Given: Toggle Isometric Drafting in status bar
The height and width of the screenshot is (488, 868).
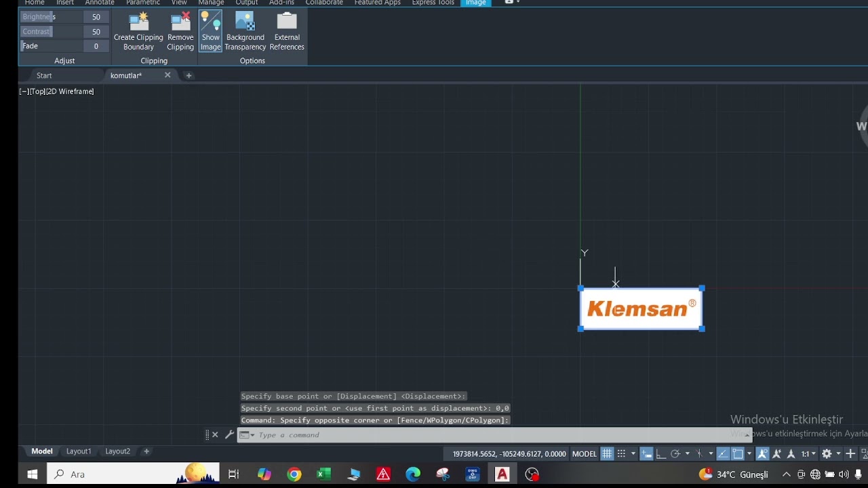Looking at the screenshot, I should point(699,454).
